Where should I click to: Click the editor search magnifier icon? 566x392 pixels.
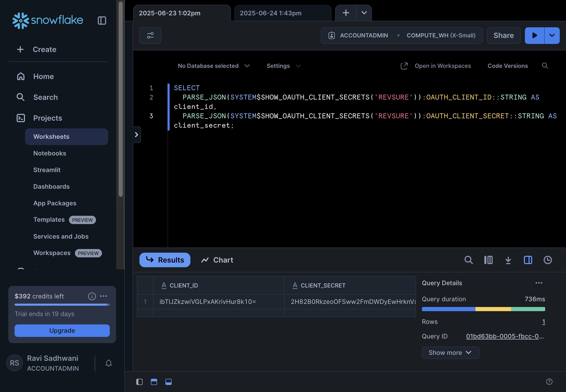tap(545, 66)
